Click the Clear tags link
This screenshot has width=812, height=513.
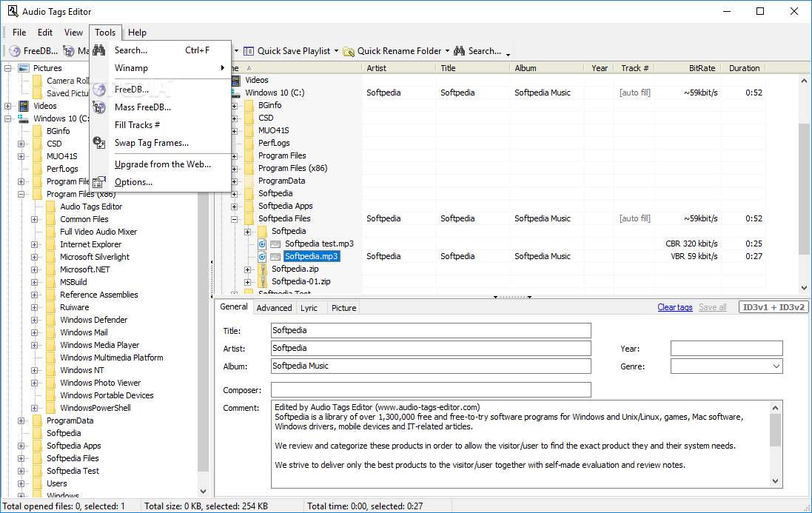tap(675, 307)
